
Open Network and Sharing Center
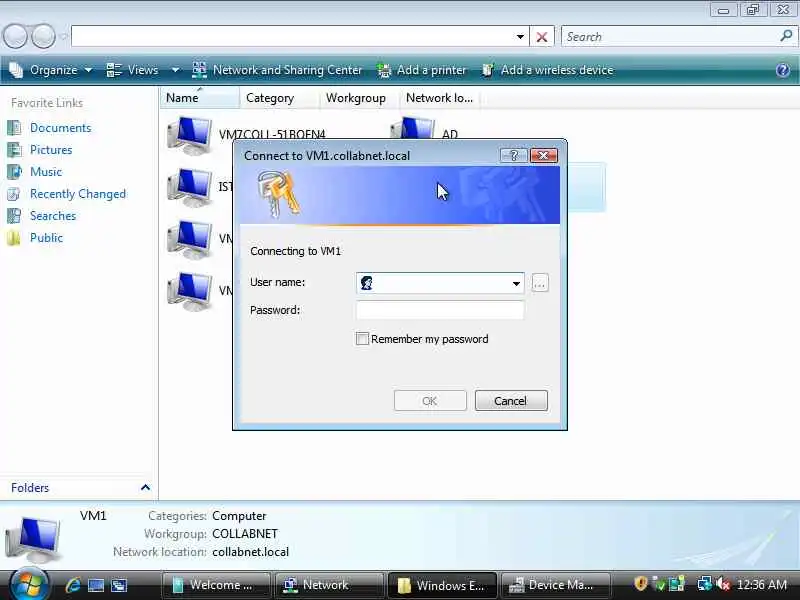tap(277, 70)
